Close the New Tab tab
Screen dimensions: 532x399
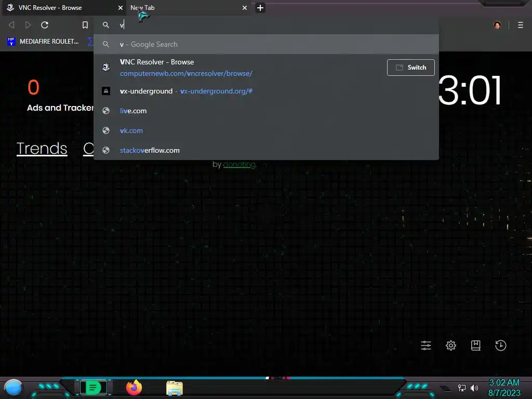(x=245, y=7)
